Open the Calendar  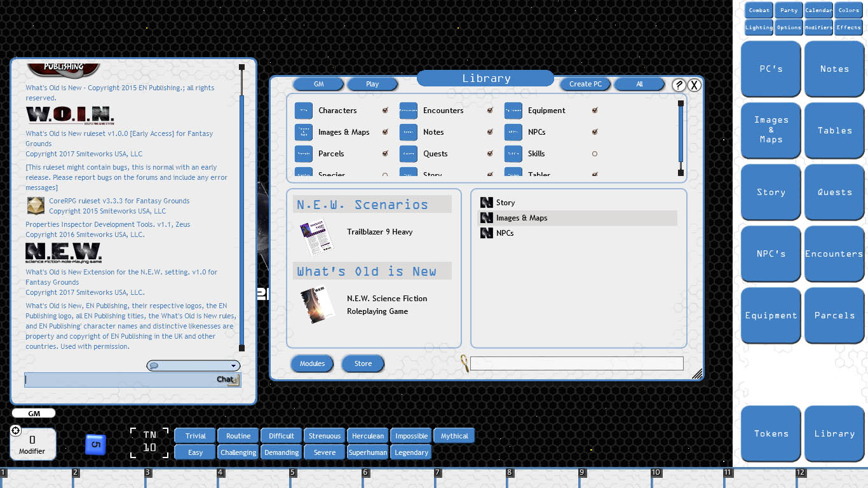point(818,10)
